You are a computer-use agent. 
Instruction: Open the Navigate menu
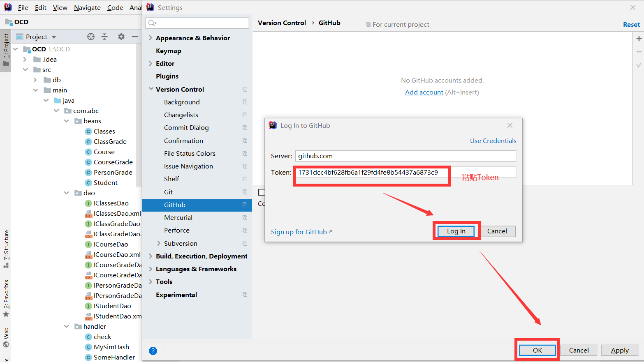point(87,7)
